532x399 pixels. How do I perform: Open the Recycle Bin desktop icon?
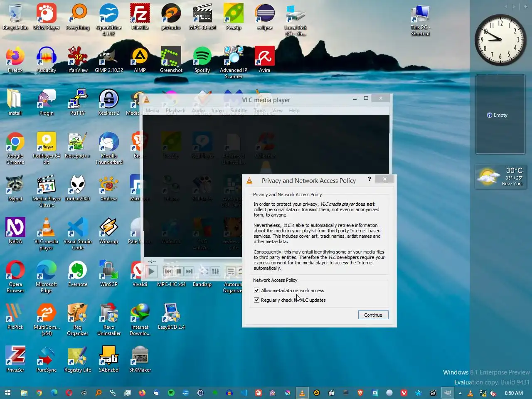click(15, 17)
